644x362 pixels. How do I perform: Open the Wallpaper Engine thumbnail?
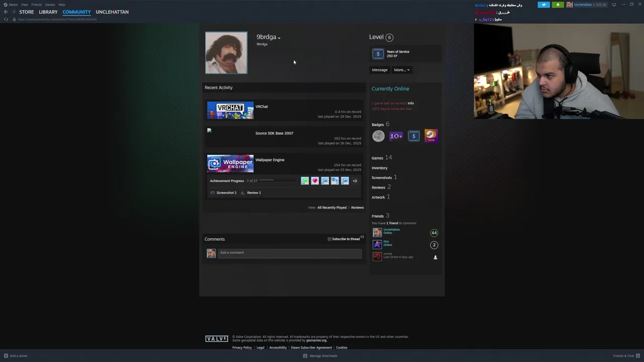coord(230,164)
